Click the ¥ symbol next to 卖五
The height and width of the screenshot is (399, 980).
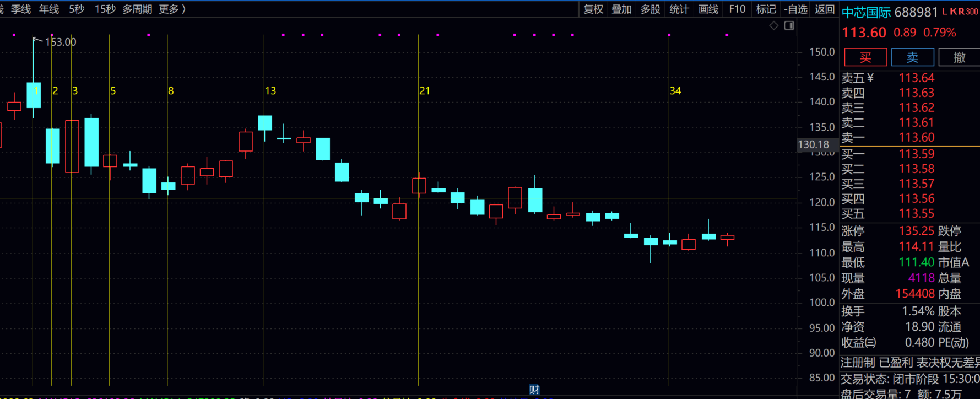pyautogui.click(x=870, y=78)
